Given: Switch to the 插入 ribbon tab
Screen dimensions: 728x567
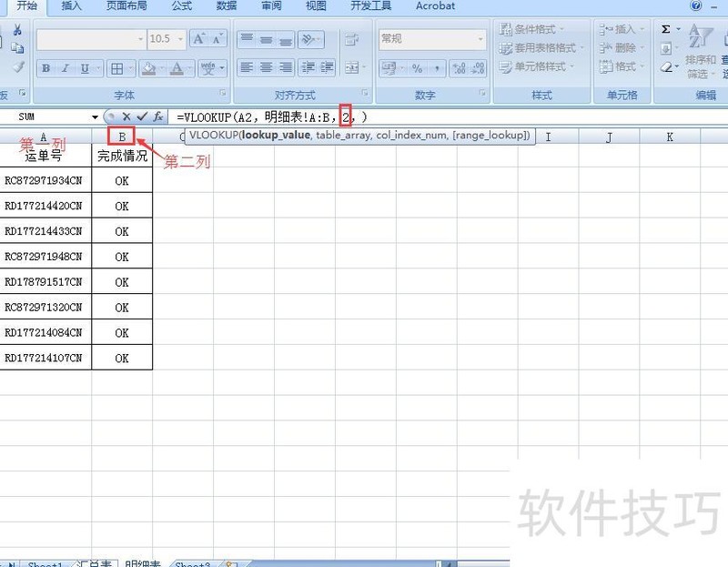Looking at the screenshot, I should (72, 6).
